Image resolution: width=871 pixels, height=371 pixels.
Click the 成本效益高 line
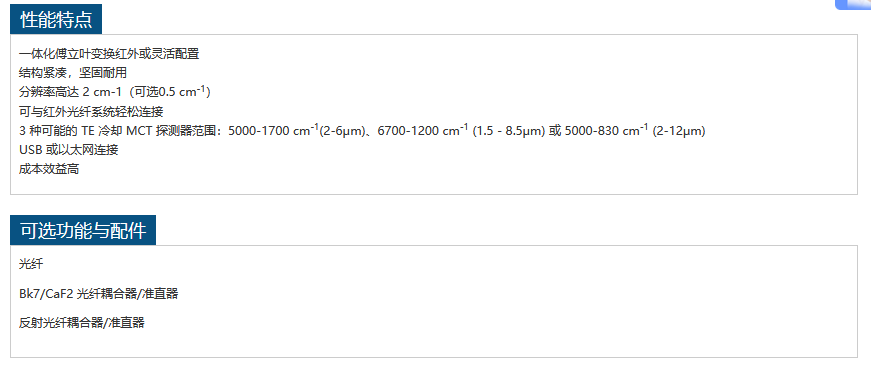pos(49,169)
